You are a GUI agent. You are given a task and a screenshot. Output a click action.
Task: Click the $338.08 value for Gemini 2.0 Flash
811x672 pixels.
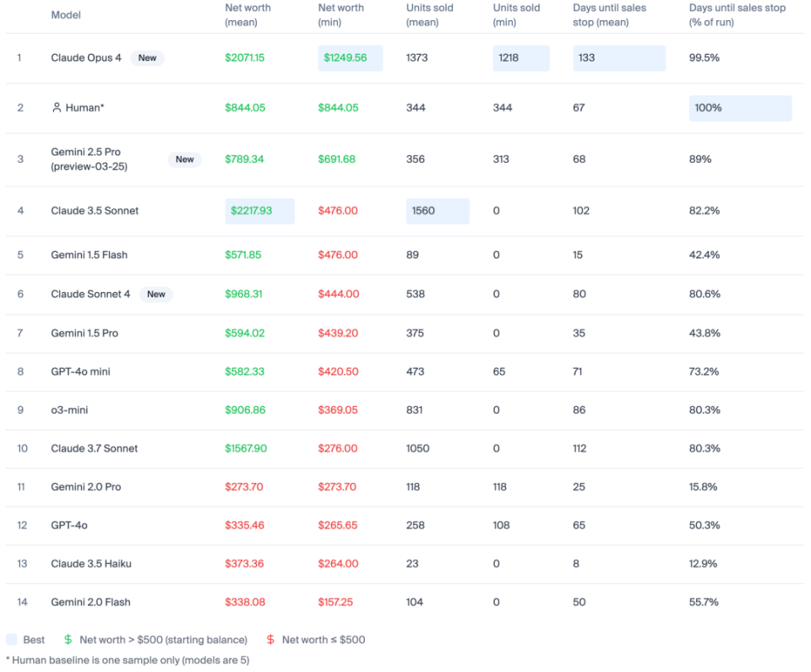tap(245, 602)
